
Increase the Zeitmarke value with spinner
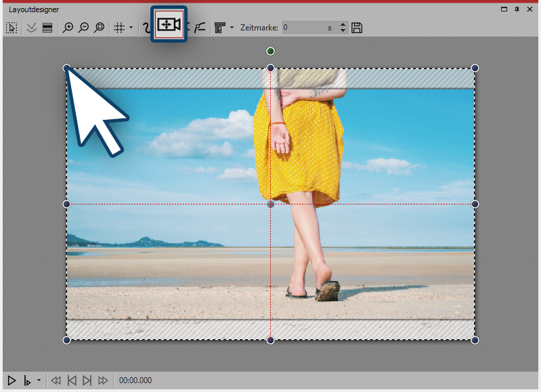pos(343,25)
